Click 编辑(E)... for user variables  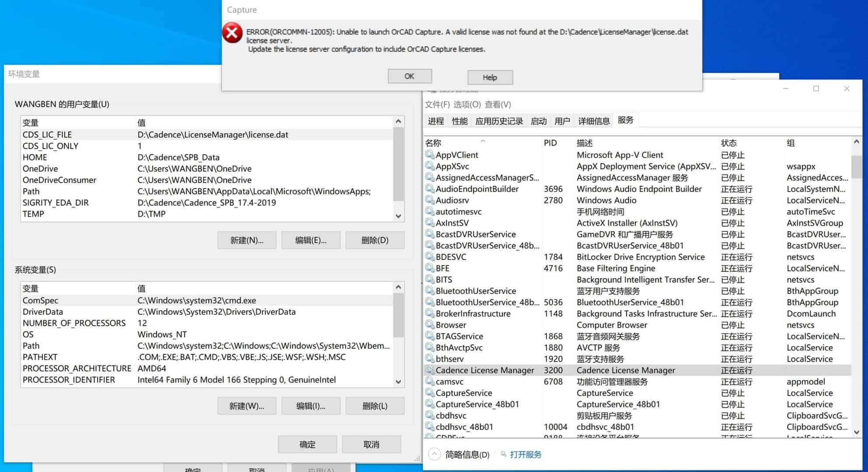(x=311, y=240)
